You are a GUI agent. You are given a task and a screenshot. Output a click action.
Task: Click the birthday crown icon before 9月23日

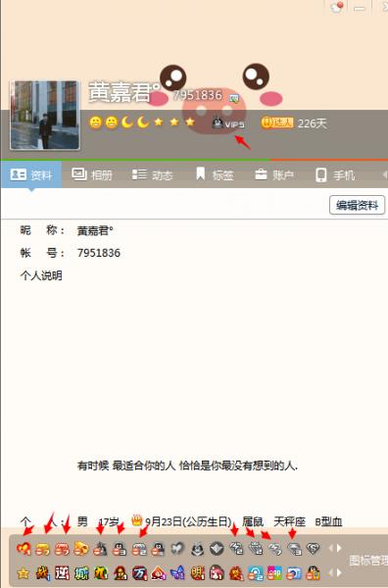(x=137, y=520)
